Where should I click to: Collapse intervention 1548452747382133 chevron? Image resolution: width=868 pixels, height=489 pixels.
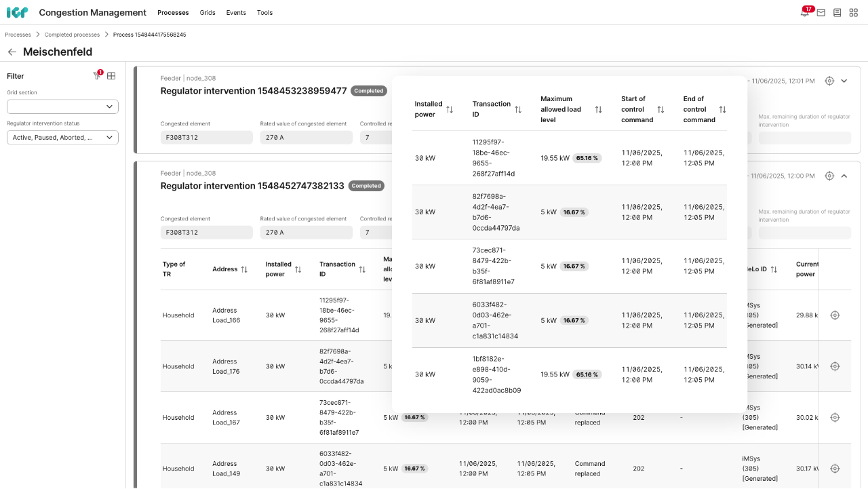coord(844,176)
